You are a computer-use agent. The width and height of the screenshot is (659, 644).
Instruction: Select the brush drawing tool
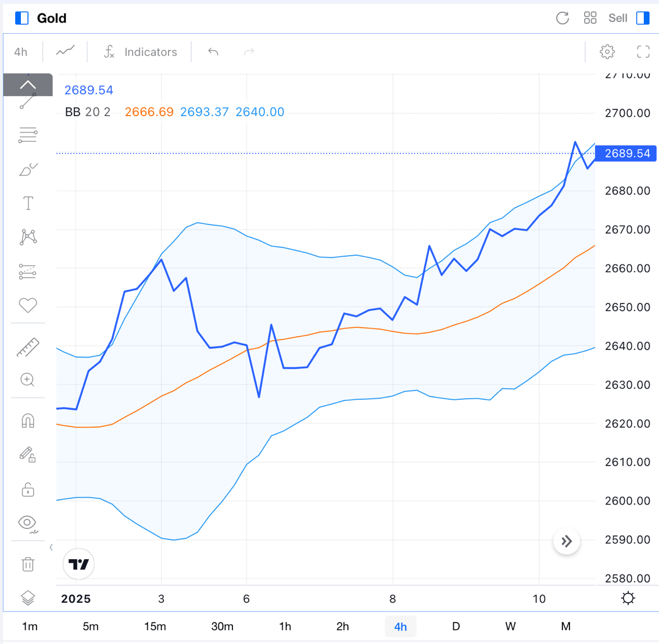[x=28, y=169]
